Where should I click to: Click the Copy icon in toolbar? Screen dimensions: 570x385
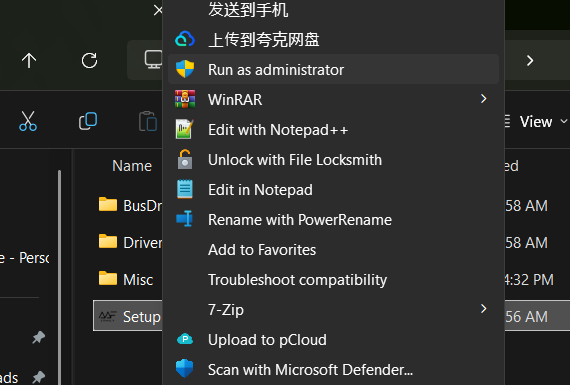[88, 121]
